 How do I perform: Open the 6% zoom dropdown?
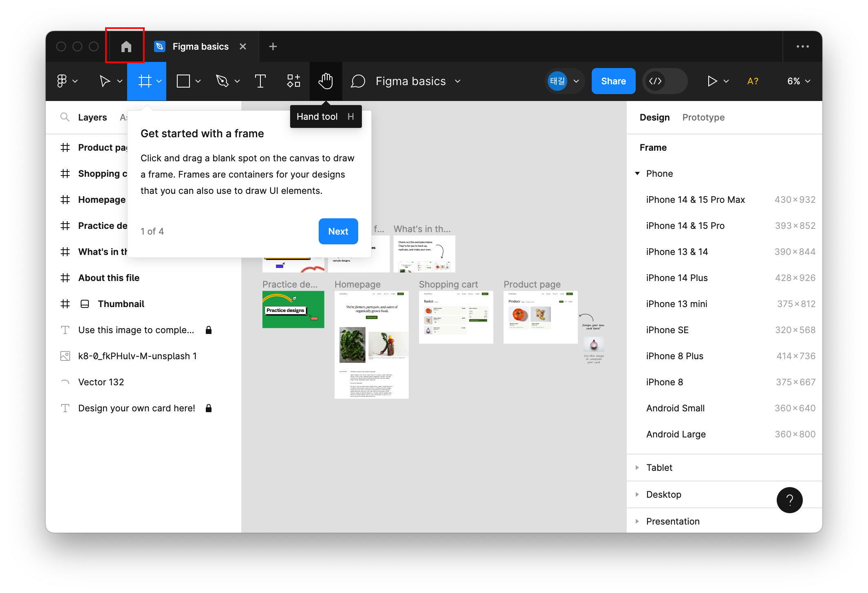pyautogui.click(x=798, y=81)
